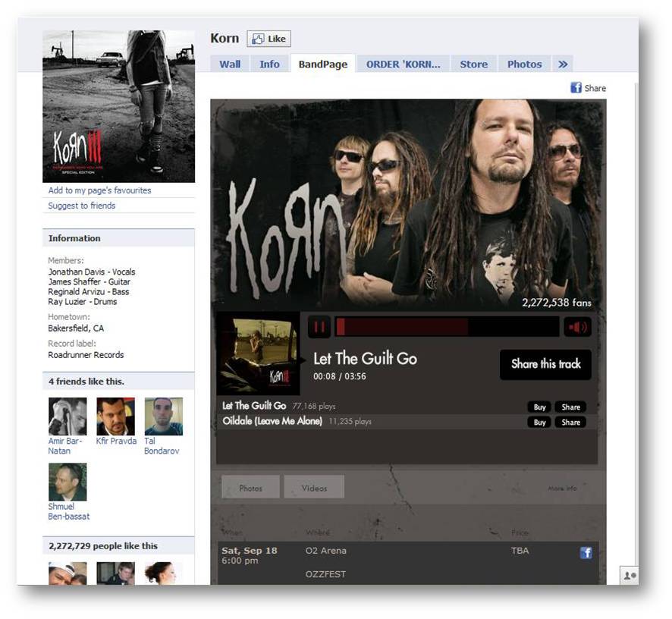
Task: Select the BandPage tab
Action: coord(322,64)
